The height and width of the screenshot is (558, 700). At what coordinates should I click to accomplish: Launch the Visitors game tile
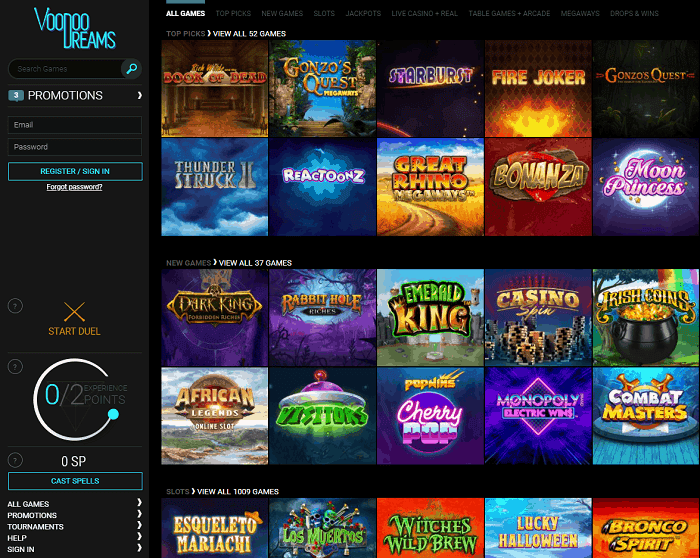[x=322, y=416]
